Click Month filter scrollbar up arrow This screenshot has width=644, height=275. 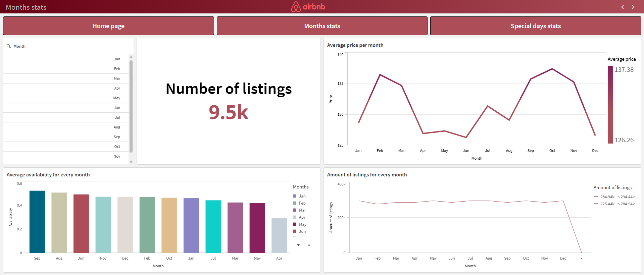tap(131, 57)
